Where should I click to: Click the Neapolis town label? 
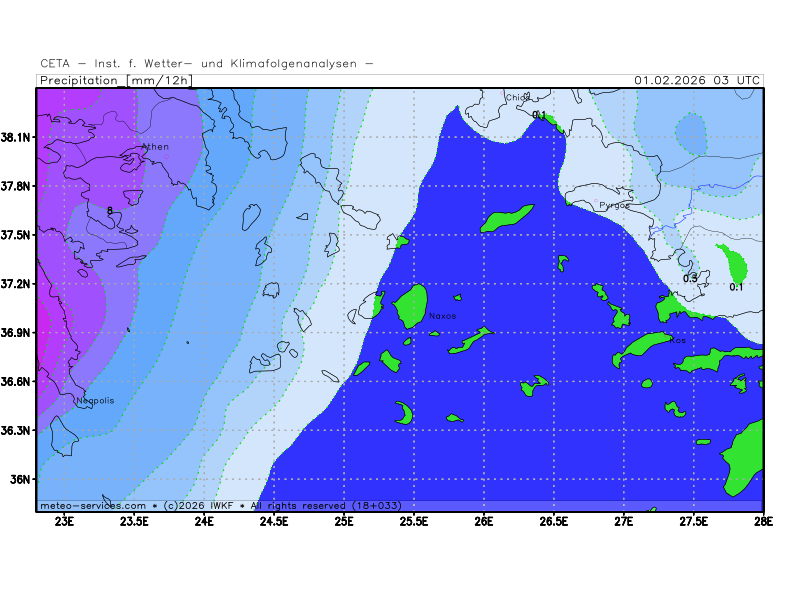point(95,401)
